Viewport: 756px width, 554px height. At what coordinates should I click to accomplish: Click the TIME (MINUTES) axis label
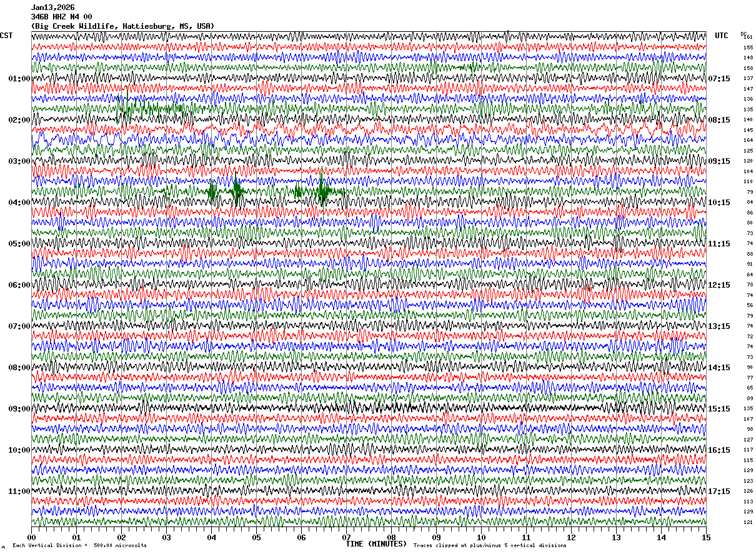click(376, 544)
